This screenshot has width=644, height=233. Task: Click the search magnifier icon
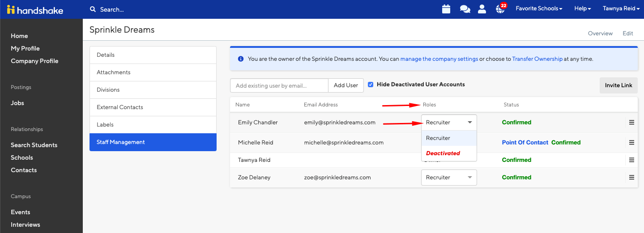click(x=93, y=9)
